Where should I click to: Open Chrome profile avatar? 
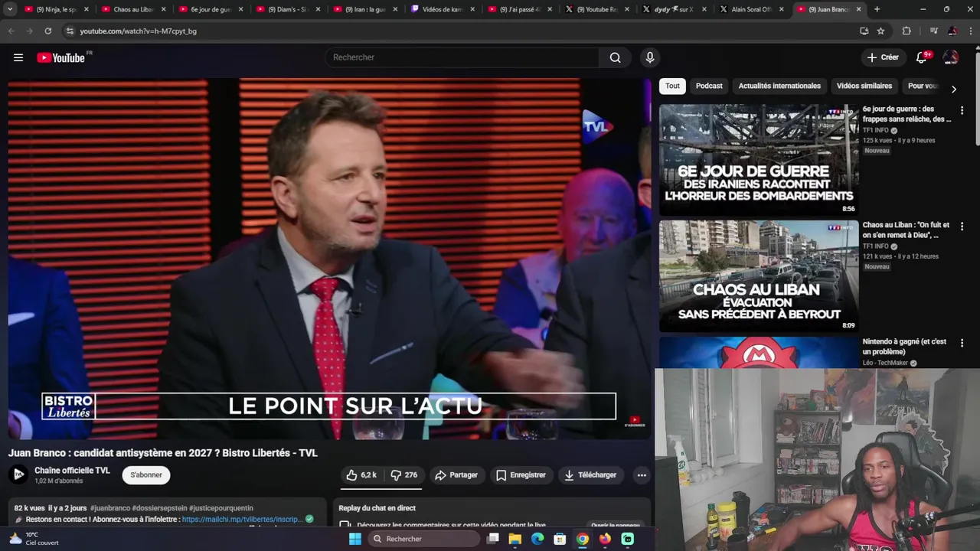point(952,31)
